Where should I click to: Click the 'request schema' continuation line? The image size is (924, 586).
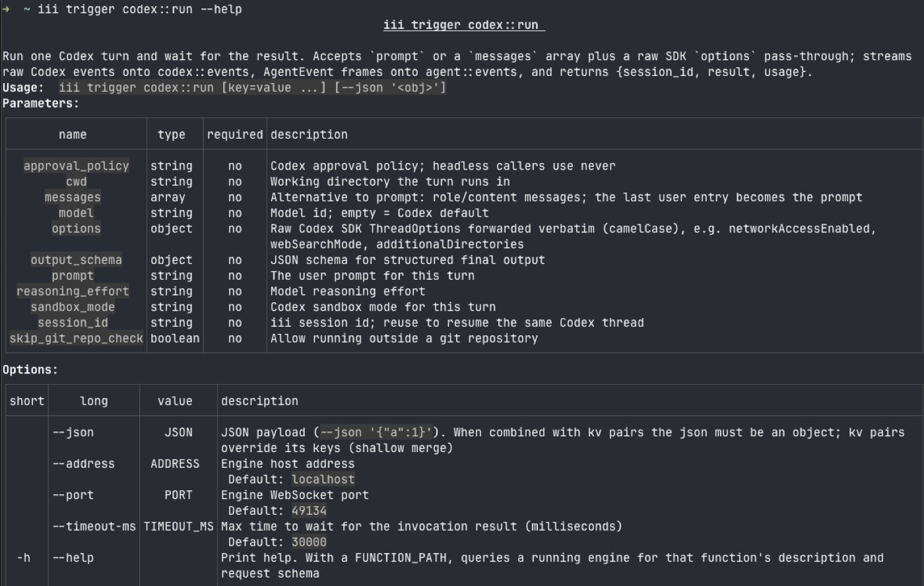click(270, 573)
